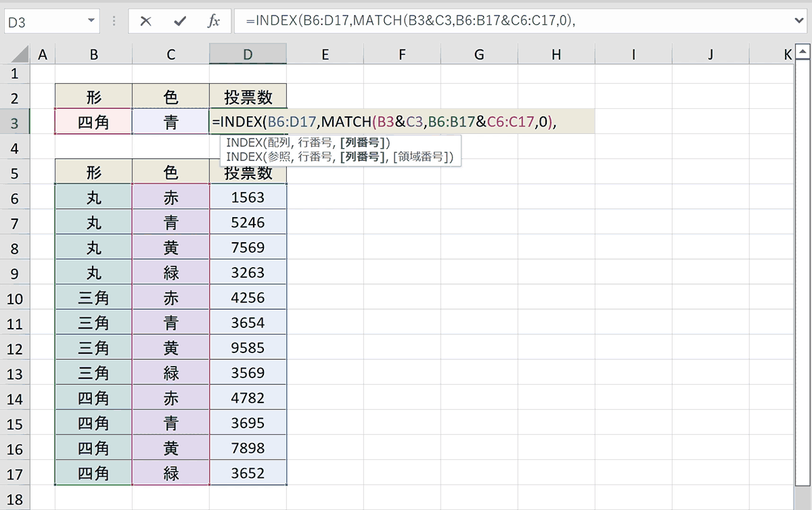Select column F header
812x510 pixels.
pos(402,54)
